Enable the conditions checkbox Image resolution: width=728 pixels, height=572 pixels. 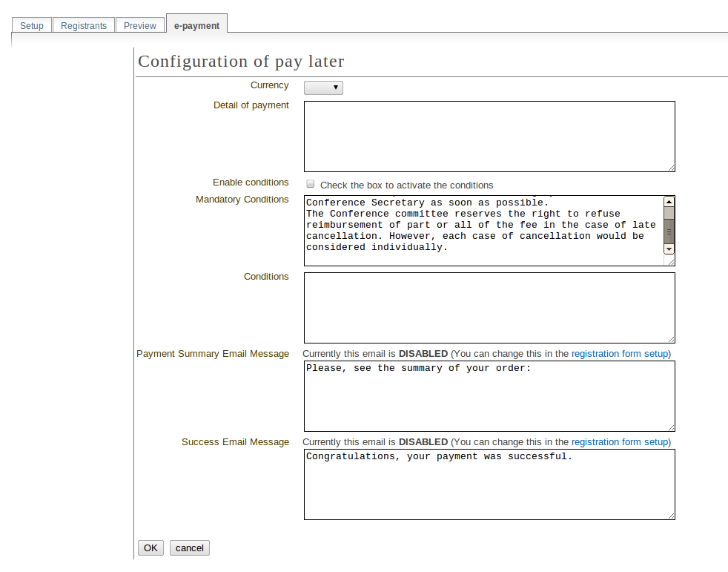(x=310, y=184)
